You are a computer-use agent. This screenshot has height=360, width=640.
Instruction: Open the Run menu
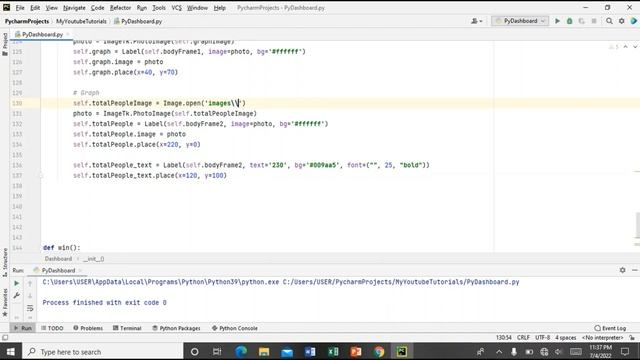click(x=141, y=8)
